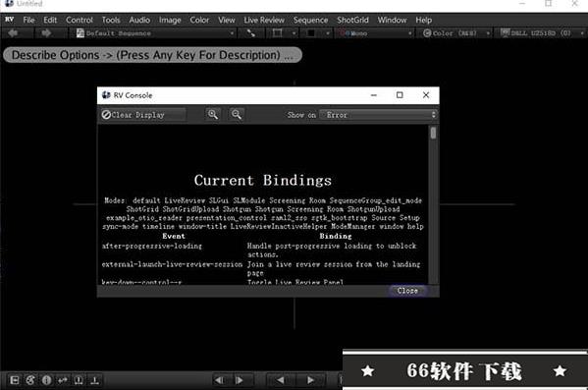Image resolution: width=588 pixels, height=390 pixels.
Task: Open the ShotGrid menu
Action: click(x=352, y=20)
